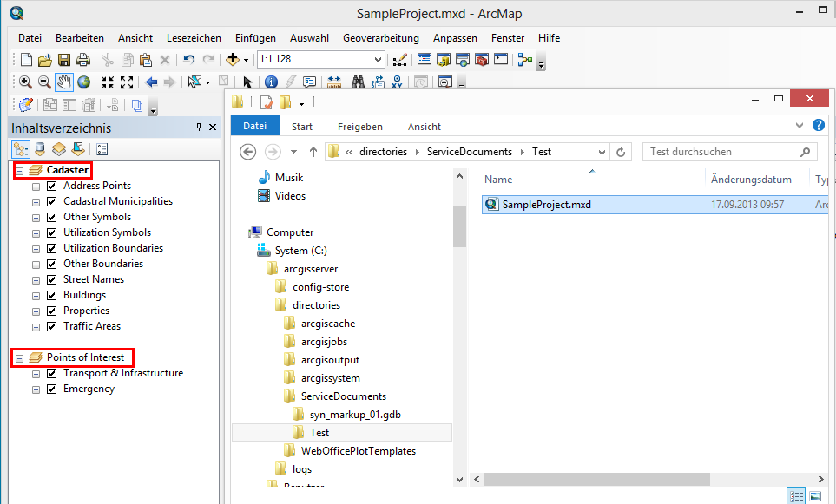Screen dimensions: 836x504
Task: Collapse the Points of Interest group
Action: [x=18, y=357]
